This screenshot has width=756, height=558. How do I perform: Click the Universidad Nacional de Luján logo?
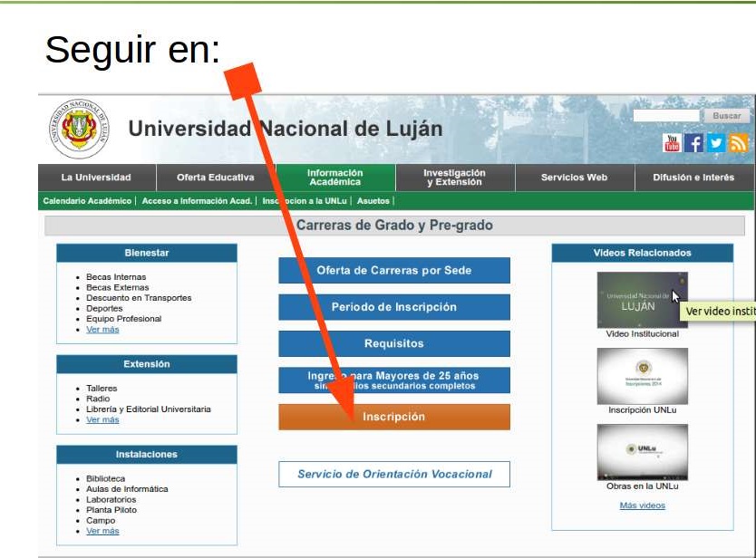[78, 130]
